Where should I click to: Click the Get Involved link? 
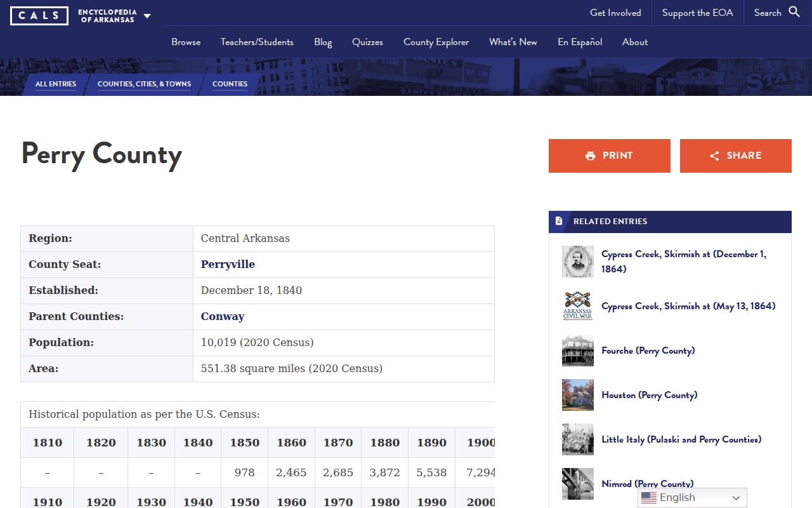tap(615, 13)
